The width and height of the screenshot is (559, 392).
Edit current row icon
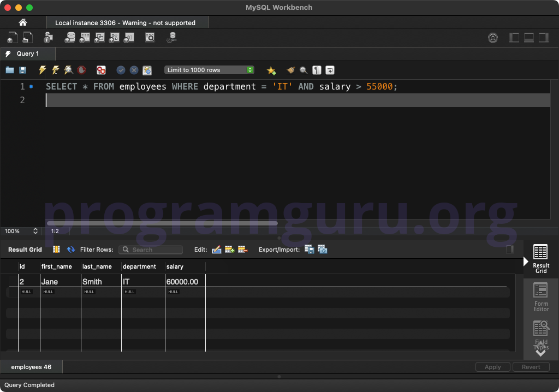tap(216, 250)
